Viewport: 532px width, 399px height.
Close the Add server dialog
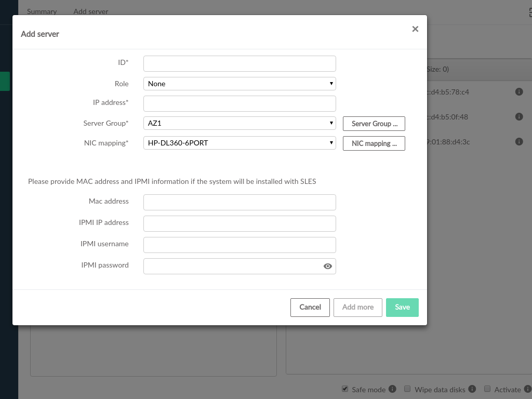415,29
